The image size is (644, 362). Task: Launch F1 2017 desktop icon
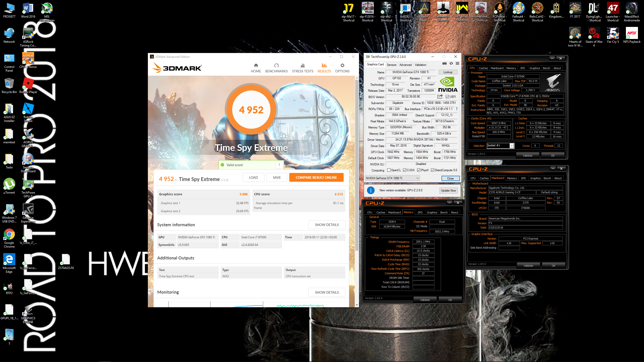point(575,10)
